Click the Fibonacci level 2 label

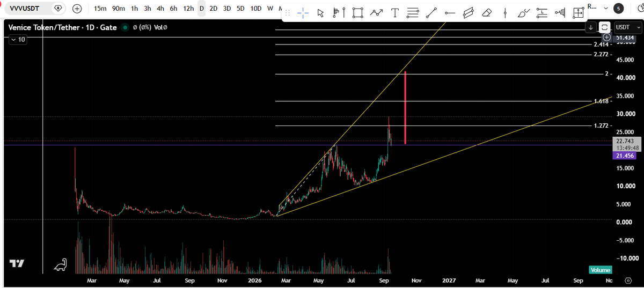point(608,73)
